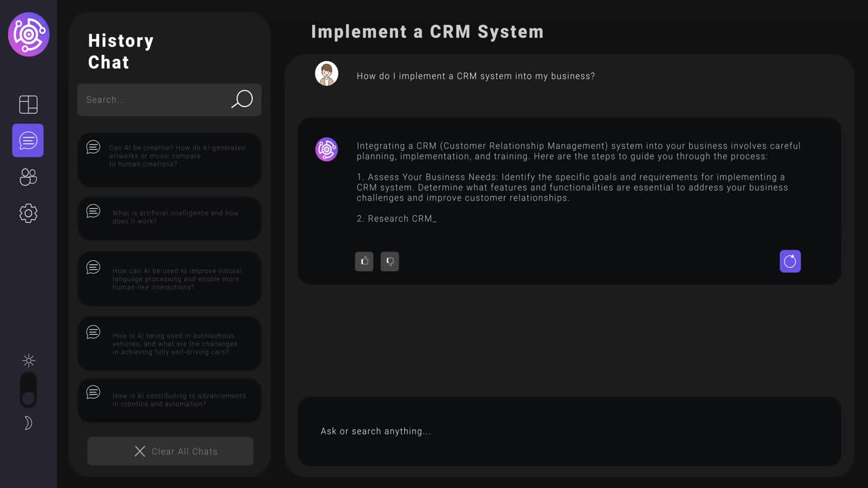Regenerate the AI response
The width and height of the screenshot is (868, 488).
pos(789,261)
